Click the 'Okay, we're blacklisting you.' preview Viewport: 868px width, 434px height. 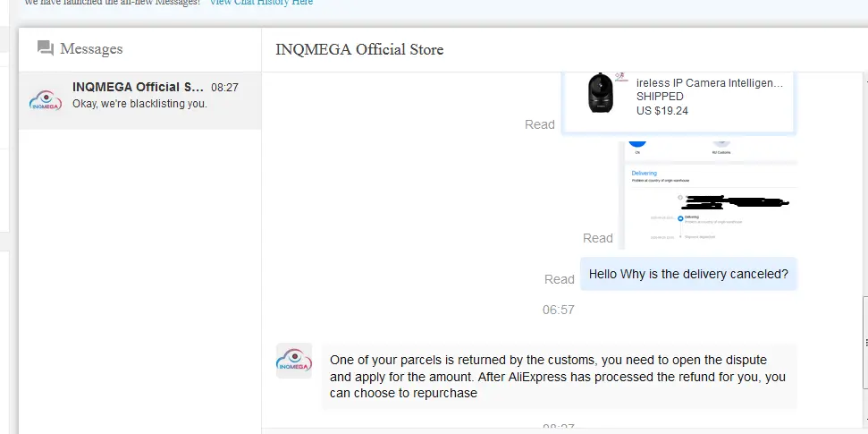(x=139, y=104)
